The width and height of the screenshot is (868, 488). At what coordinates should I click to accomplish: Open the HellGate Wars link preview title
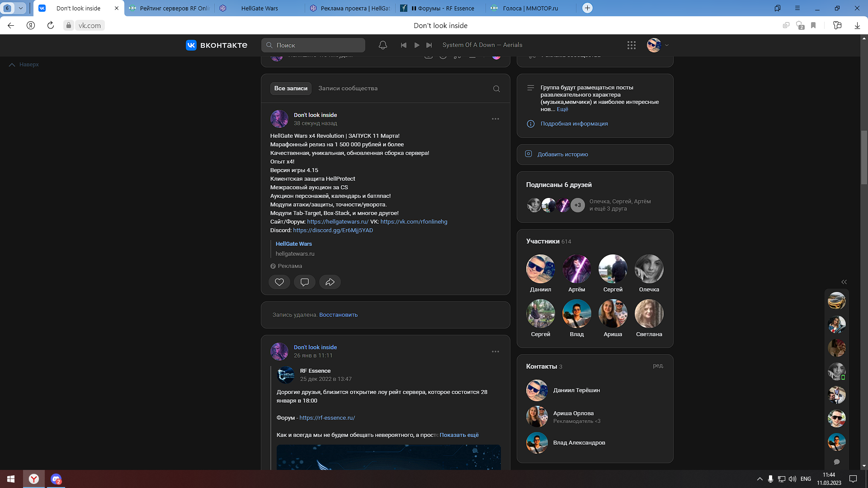tap(294, 244)
